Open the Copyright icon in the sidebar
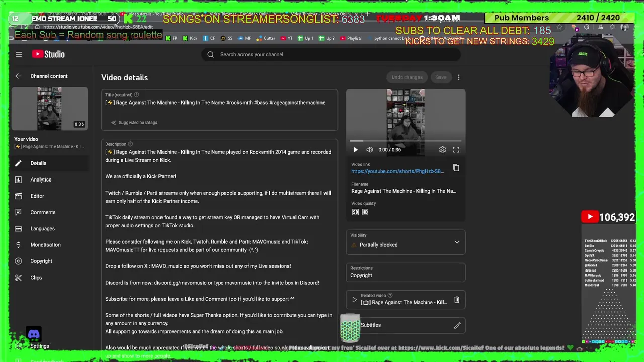Screen dimensions: 644x362 click(x=18, y=261)
